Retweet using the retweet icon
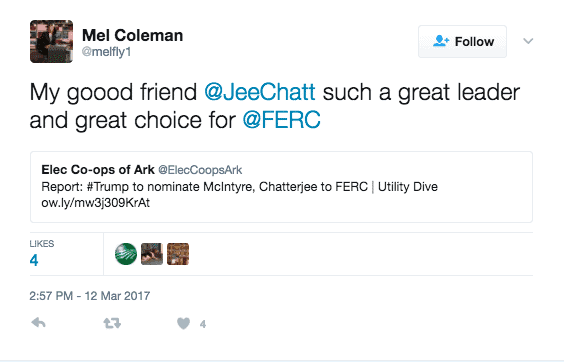The width and height of the screenshot is (564, 362). pos(112,323)
